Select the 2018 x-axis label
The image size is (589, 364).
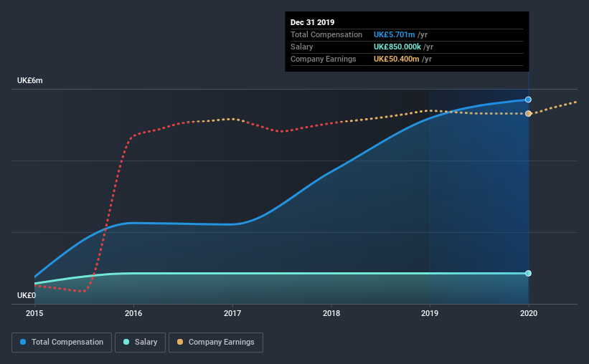tap(331, 313)
